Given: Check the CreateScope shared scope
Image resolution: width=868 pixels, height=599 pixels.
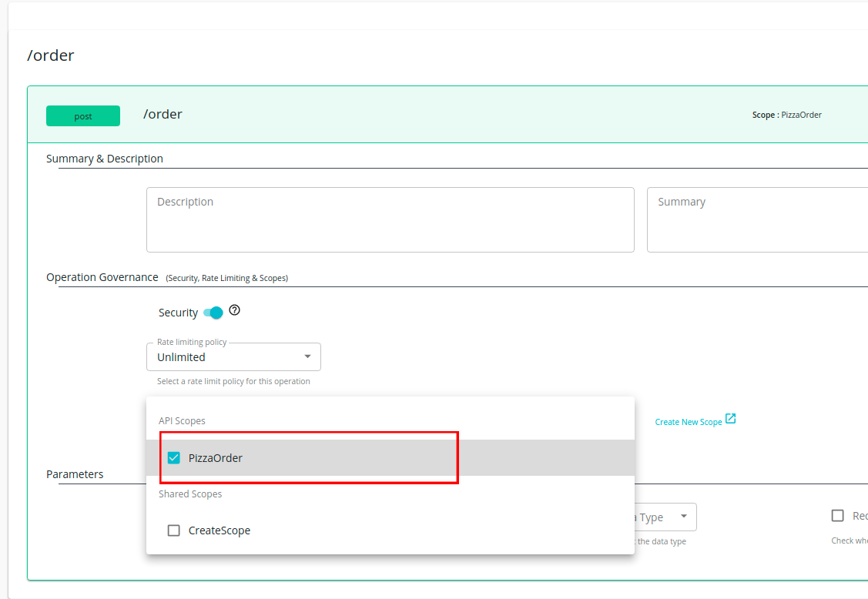Looking at the screenshot, I should (x=173, y=530).
